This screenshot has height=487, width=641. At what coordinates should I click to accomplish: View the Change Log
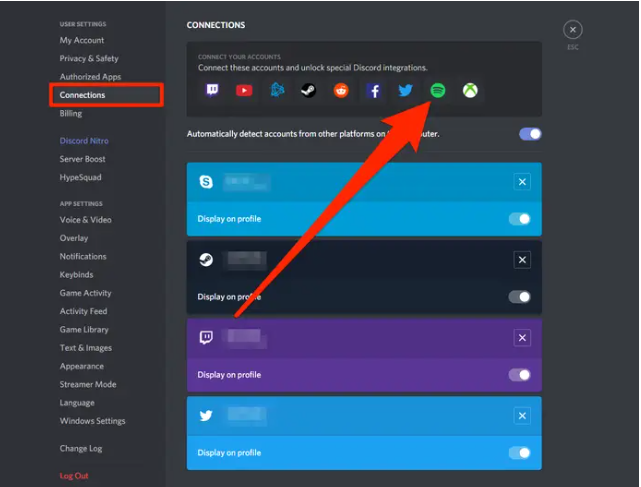[x=81, y=449]
